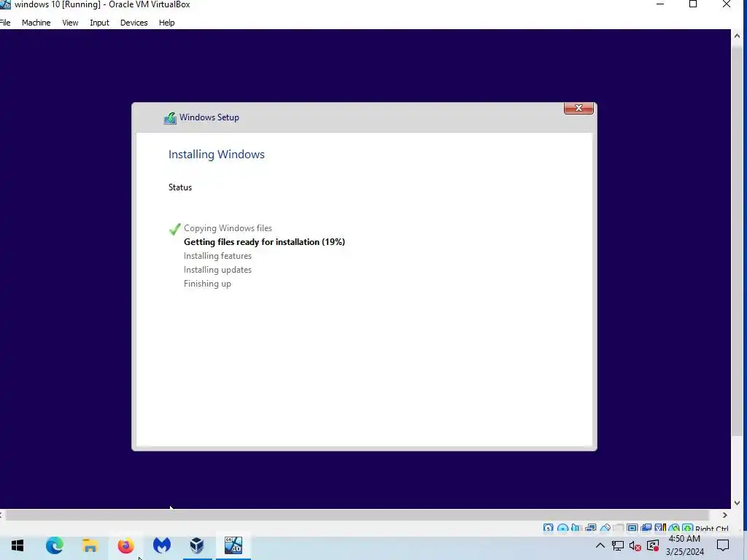
Task: Open the File menu in VirtualBox
Action: coord(5,23)
